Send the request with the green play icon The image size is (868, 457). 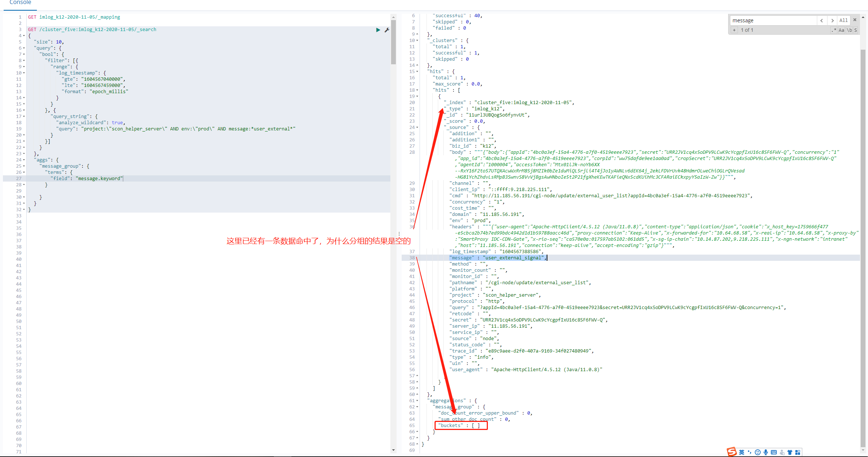pos(378,30)
